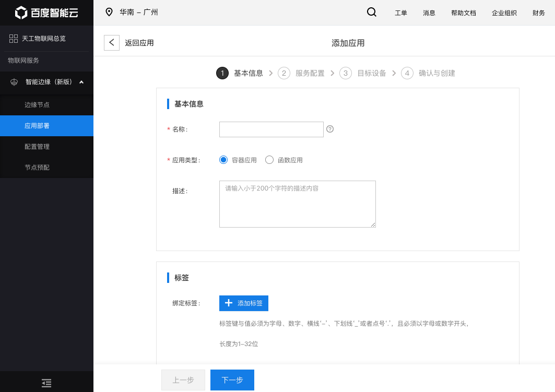Viewport: 555px width, 392px height.
Task: Click the 添加标签 button
Action: (243, 303)
